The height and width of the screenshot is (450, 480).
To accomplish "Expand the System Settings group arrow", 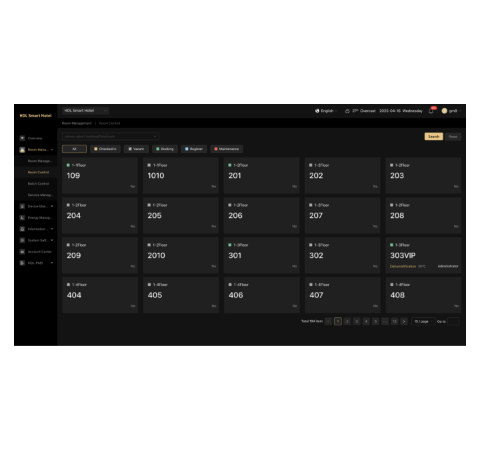I will pos(52,240).
